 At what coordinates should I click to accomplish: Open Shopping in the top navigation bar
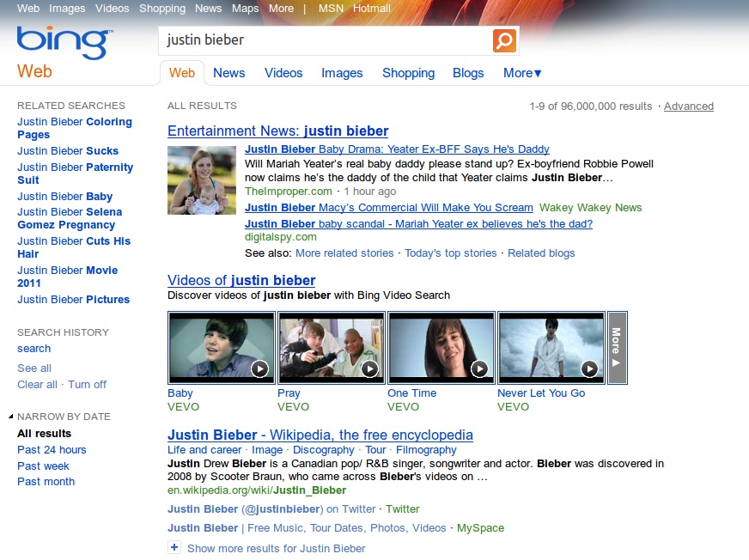[162, 9]
